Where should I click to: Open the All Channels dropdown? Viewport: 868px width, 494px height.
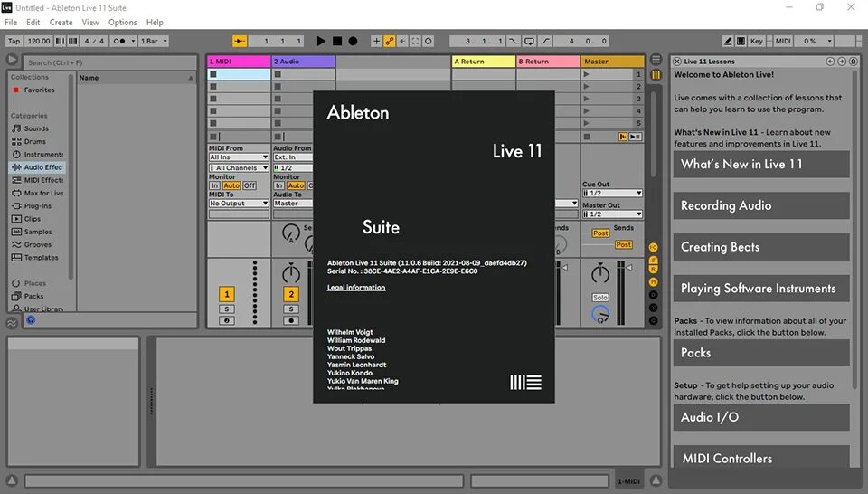[239, 167]
